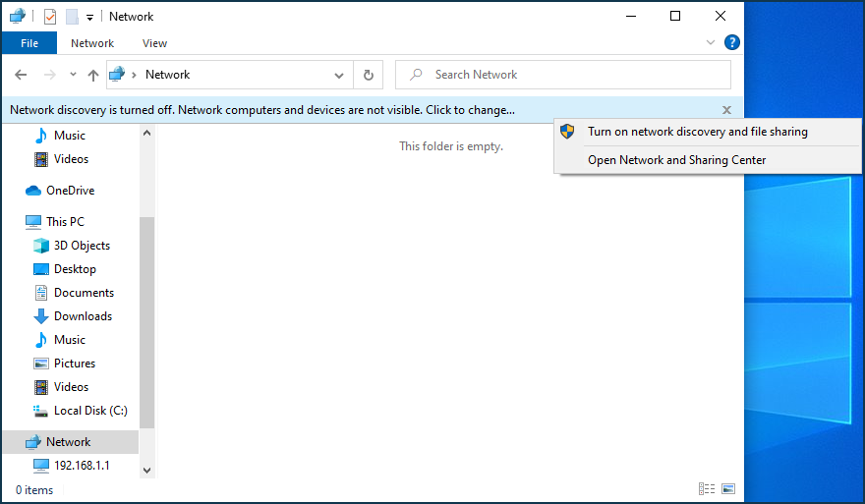
Task: Open the 192.168.1.1 network computer
Action: tap(81, 466)
